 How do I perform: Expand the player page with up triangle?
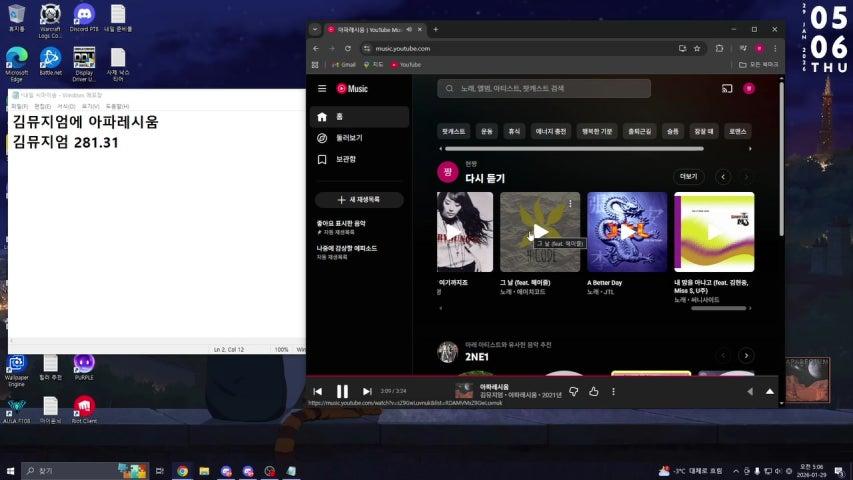coord(770,391)
